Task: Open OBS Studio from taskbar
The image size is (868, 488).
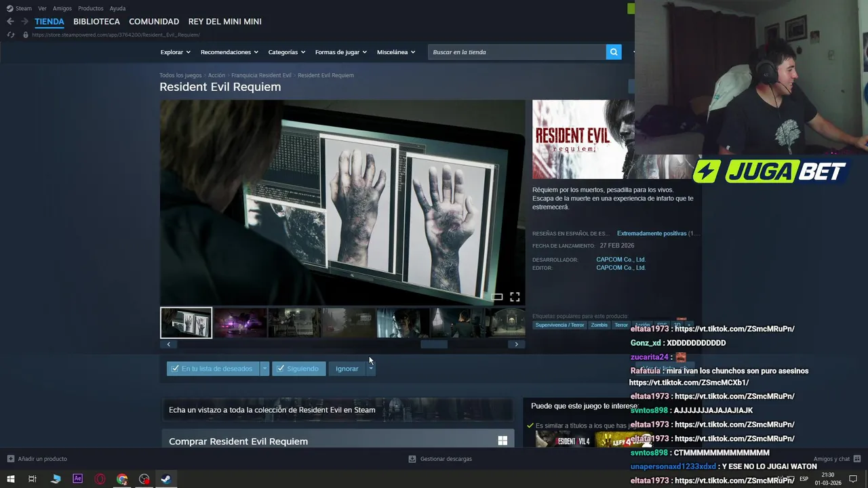Action: (x=144, y=479)
